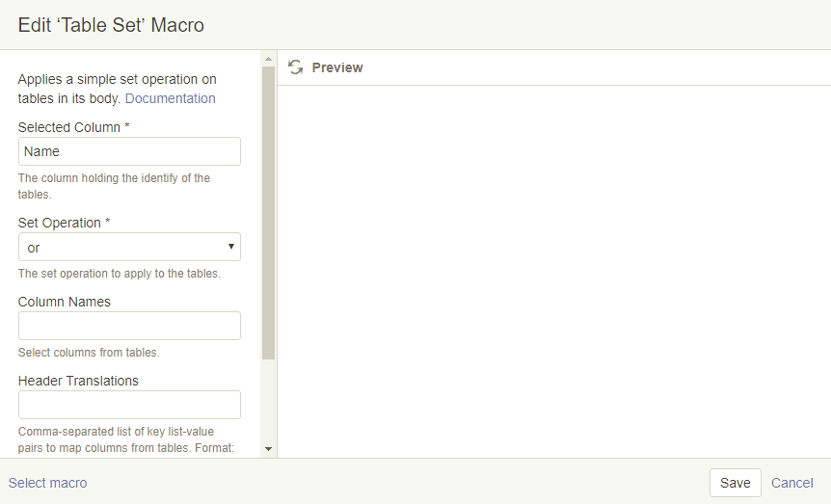
Task: Click the Header Translations label
Action: point(78,381)
